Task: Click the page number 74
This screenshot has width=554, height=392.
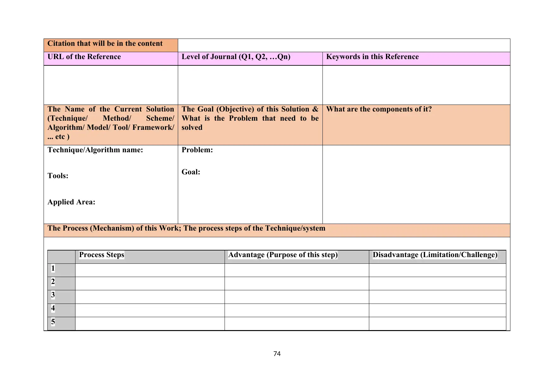Action: coord(277,354)
